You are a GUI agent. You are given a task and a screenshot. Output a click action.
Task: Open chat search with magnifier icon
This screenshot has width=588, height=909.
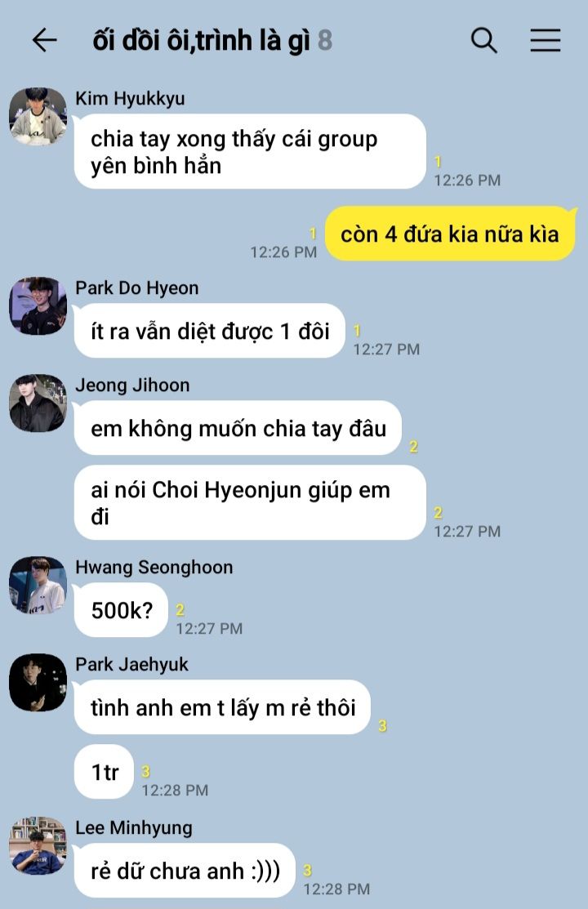click(483, 41)
